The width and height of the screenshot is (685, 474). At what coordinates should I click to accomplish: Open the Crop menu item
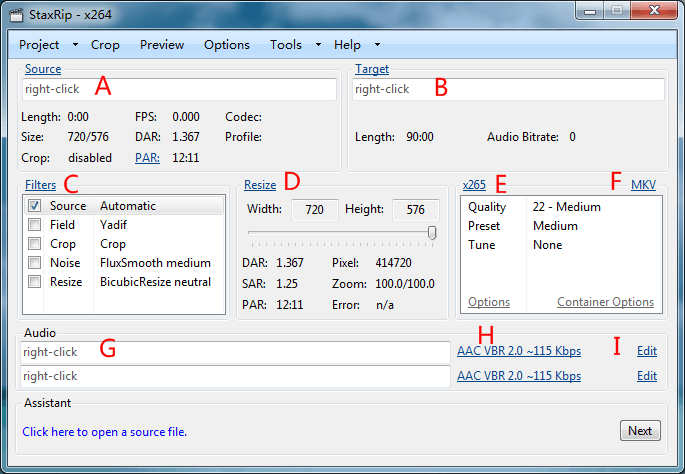(105, 45)
